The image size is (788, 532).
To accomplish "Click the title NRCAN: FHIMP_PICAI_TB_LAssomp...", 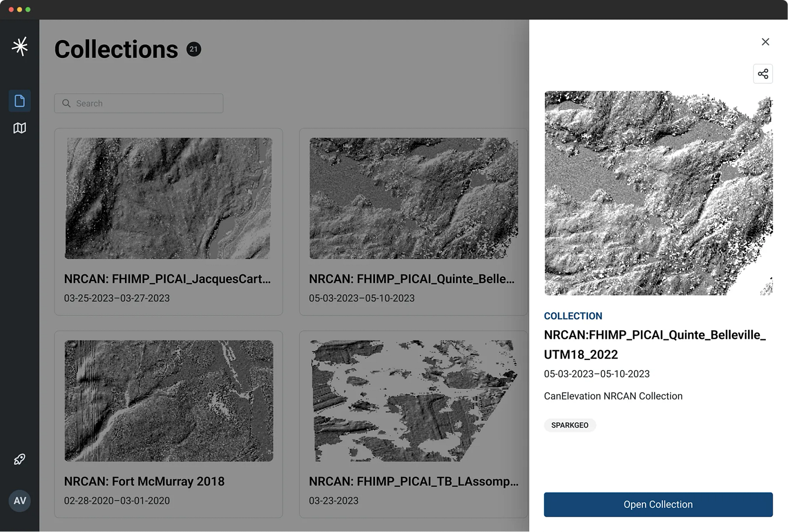I will 413,481.
